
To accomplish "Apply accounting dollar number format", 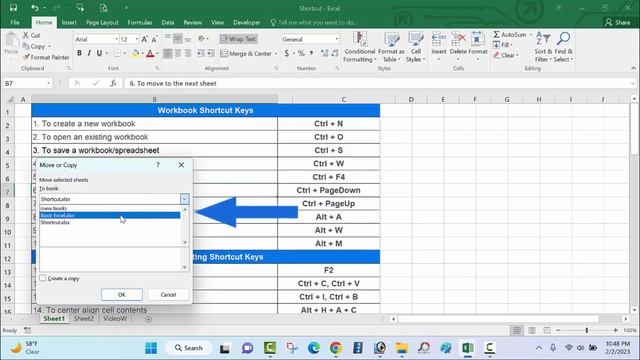I will coord(287,53).
